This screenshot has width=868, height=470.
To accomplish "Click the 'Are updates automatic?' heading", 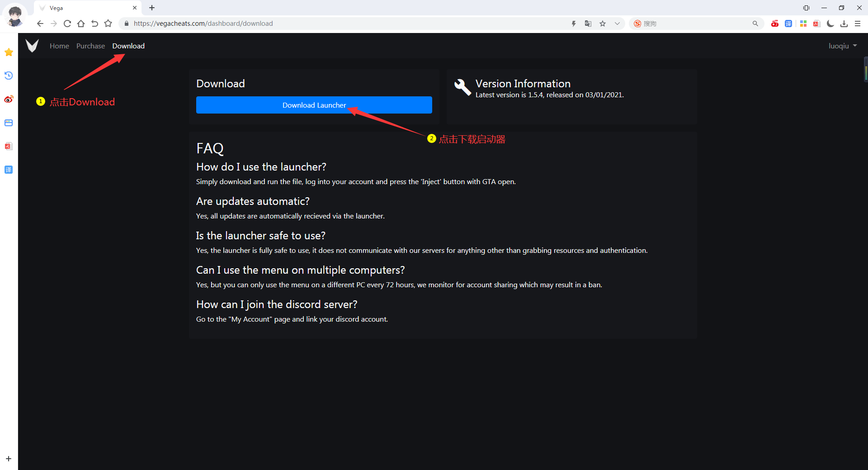I will pos(253,201).
